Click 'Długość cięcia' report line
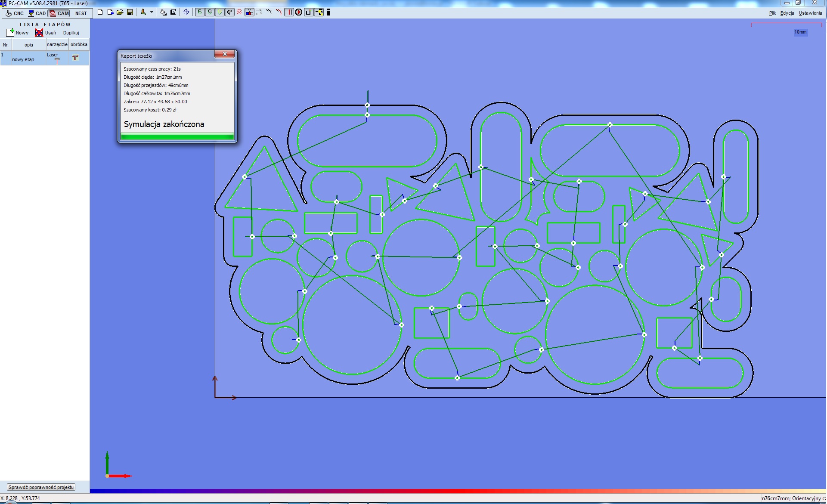Screen dimensions: 827x504 point(153,77)
